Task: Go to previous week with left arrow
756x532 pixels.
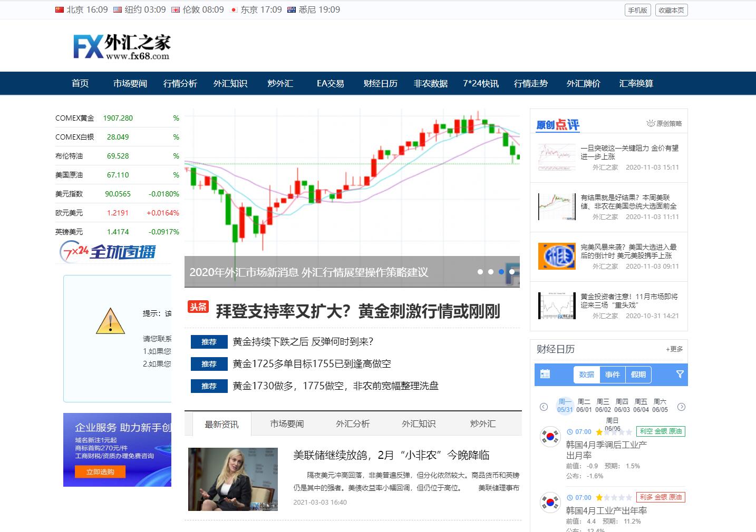Action: click(x=544, y=407)
